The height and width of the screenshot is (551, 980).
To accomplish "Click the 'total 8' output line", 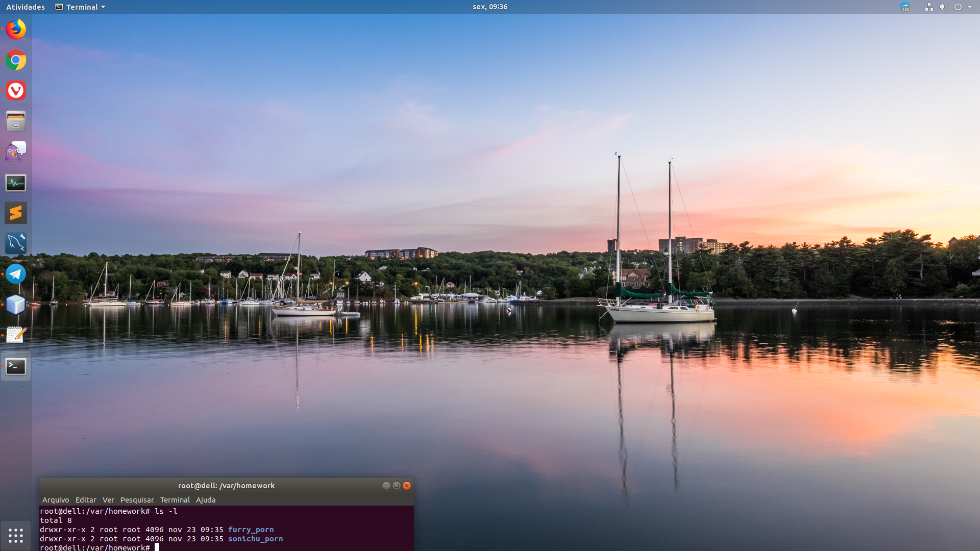I will tap(56, 520).
